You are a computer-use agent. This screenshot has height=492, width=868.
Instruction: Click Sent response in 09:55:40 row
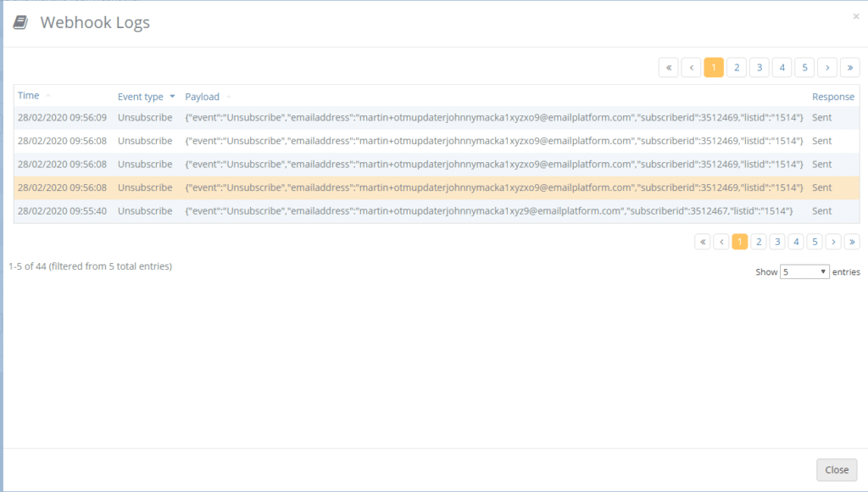coord(821,210)
